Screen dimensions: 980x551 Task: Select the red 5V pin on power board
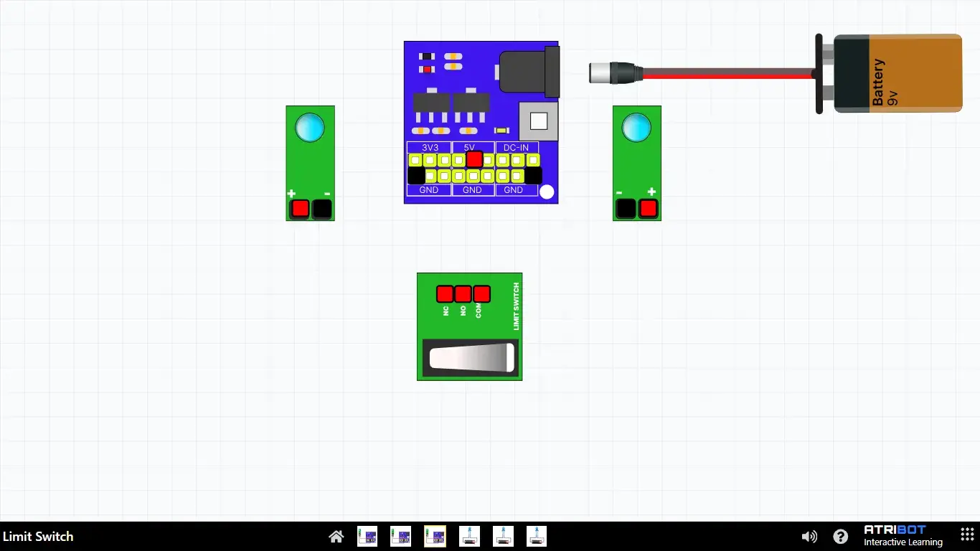(474, 159)
